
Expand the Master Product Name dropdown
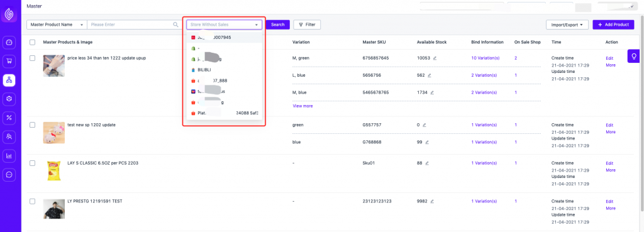click(57, 25)
